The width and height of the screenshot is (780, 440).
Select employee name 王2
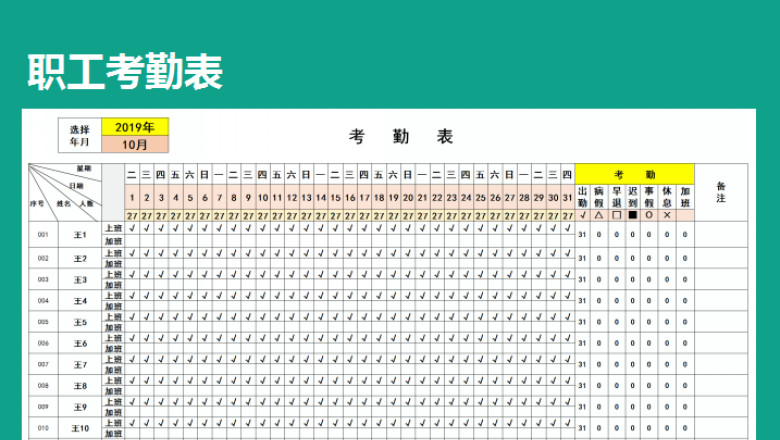click(80, 258)
